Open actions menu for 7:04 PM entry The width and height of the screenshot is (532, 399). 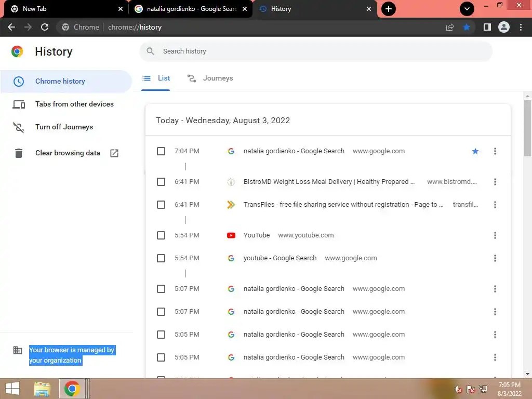pos(495,151)
